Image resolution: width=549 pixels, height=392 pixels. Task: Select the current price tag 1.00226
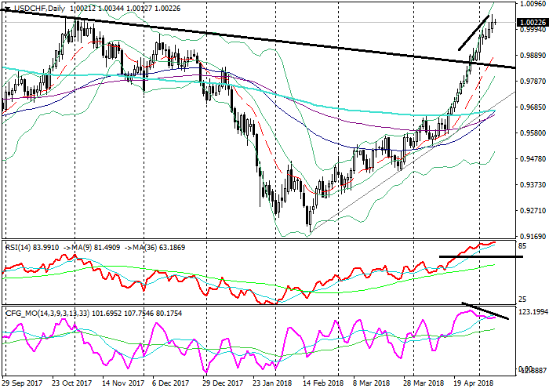[x=533, y=23]
